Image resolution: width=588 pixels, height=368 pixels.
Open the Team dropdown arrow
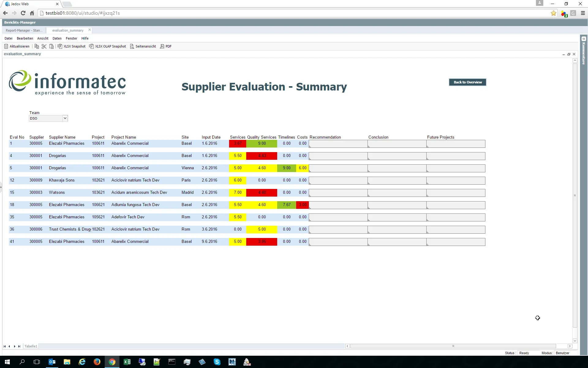point(65,118)
